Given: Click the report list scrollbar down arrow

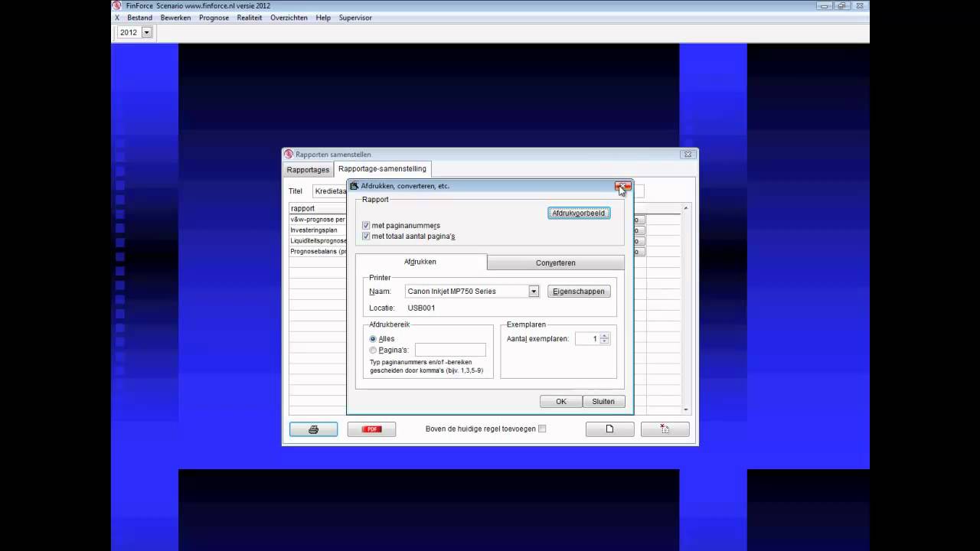Looking at the screenshot, I should click(686, 410).
